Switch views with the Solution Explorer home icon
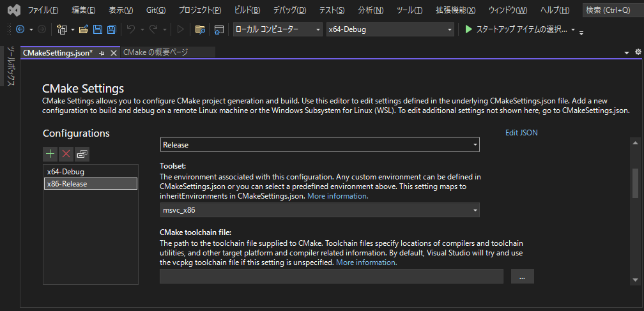 (x=219, y=29)
